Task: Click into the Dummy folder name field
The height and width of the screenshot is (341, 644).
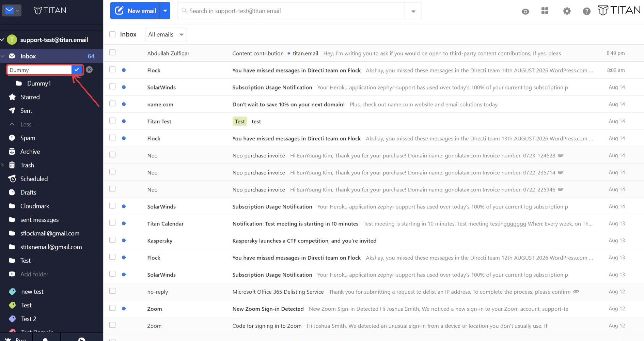Action: click(x=40, y=70)
